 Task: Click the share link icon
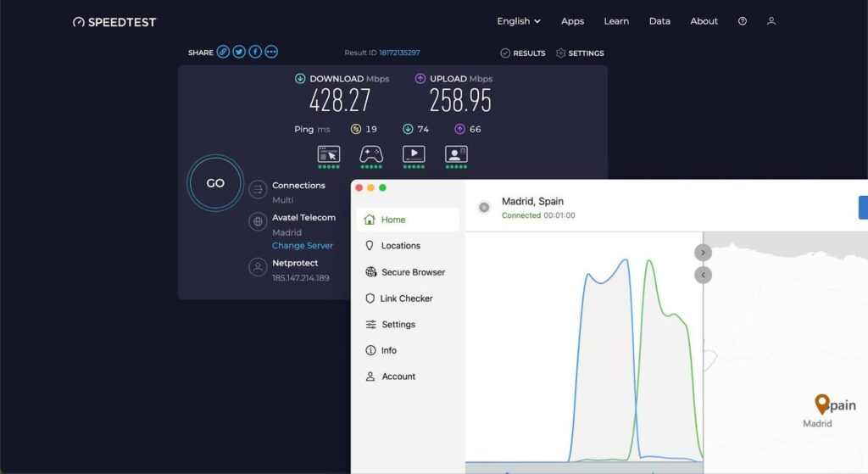click(223, 52)
